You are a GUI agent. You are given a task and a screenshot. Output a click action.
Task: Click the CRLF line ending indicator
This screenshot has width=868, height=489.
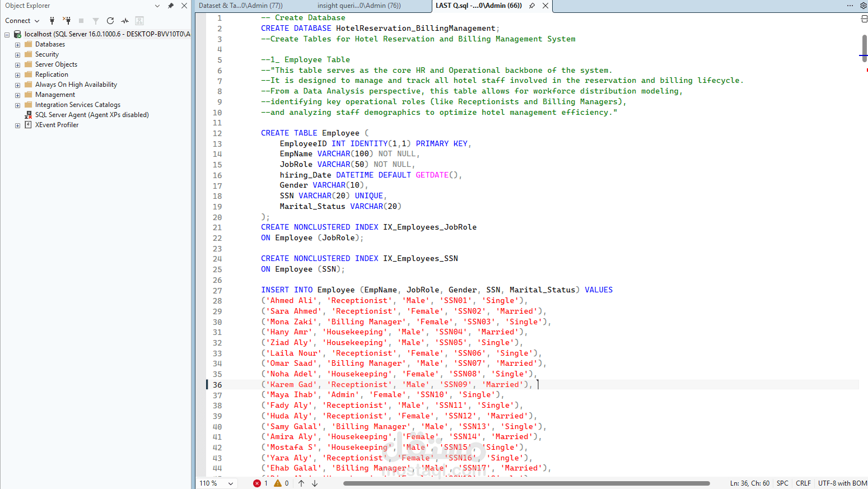click(804, 483)
